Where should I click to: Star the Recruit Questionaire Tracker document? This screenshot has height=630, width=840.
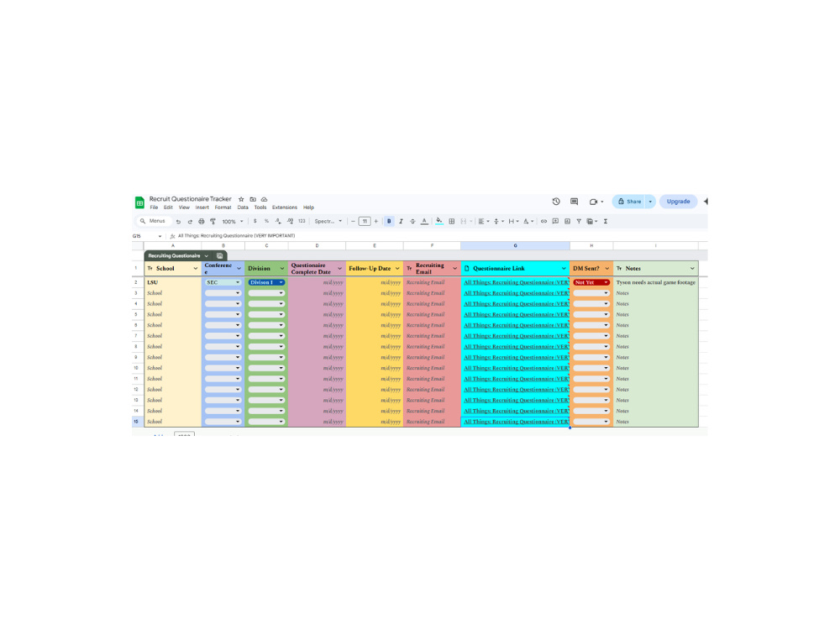point(241,199)
